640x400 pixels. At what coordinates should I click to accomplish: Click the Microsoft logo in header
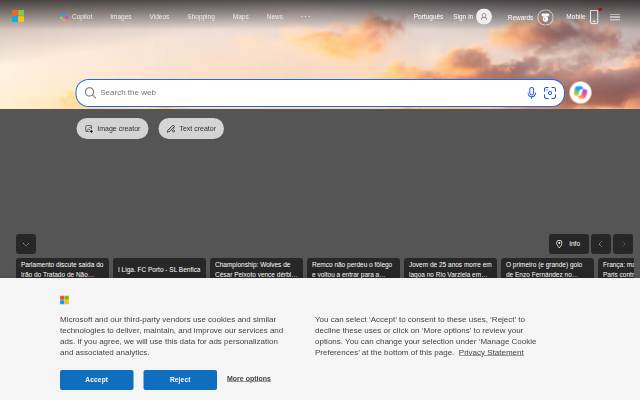tap(18, 16)
